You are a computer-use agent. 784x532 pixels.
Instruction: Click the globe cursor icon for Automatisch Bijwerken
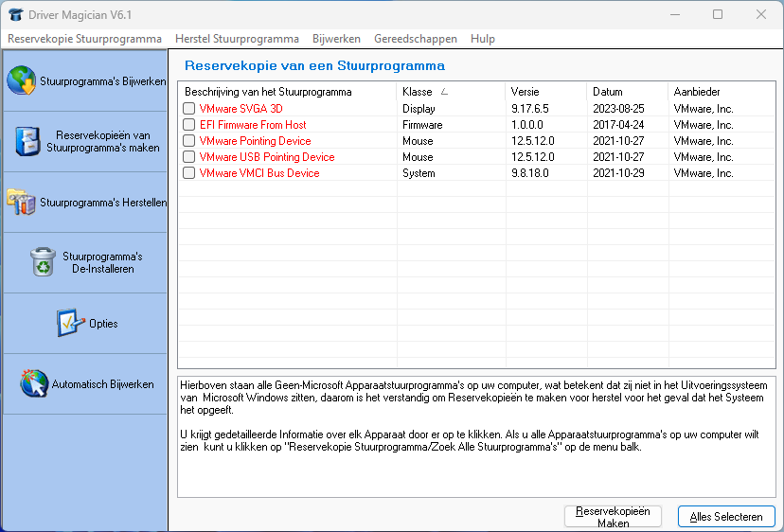coord(34,383)
